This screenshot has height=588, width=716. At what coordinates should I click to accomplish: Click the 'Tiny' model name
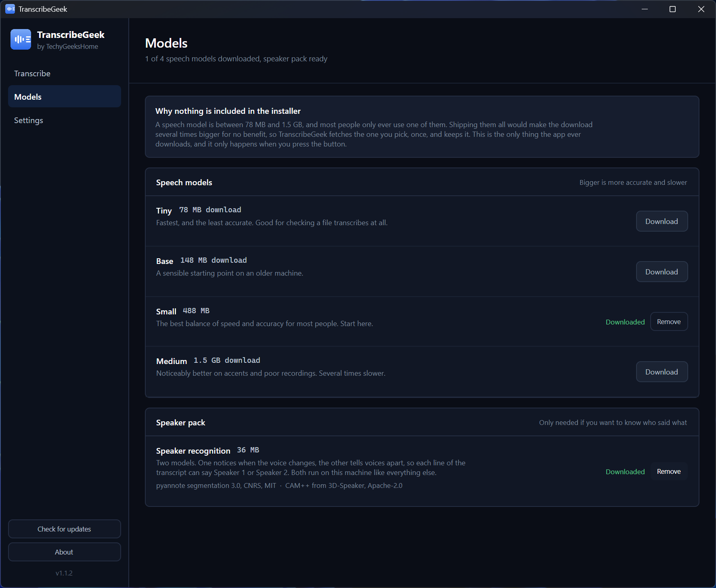pos(164,211)
